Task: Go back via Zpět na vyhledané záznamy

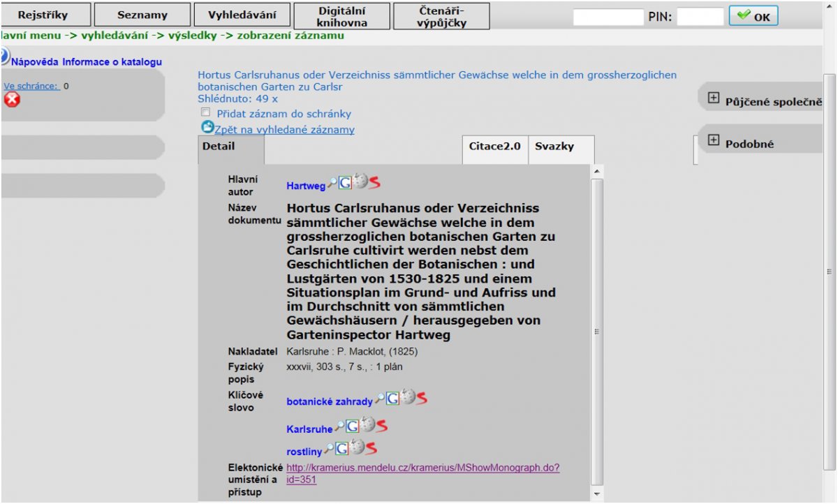Action: click(284, 129)
